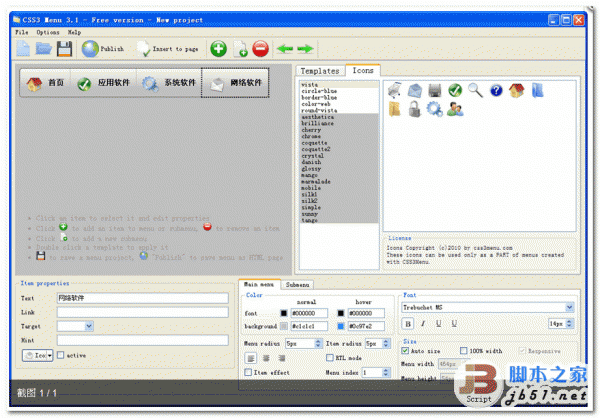
Task: Click the Publish globe icon
Action: (x=90, y=48)
